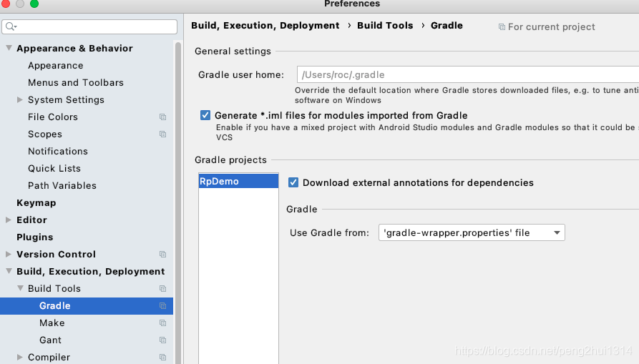Click the project-level icon beside Version Control
The height and width of the screenshot is (364, 639).
tap(162, 255)
